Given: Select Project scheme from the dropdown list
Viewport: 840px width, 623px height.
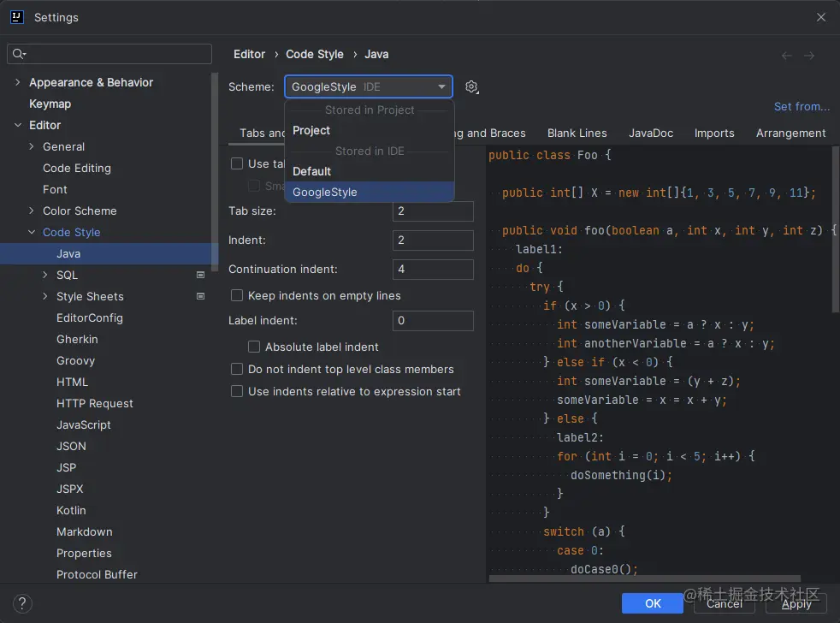Looking at the screenshot, I should 370,130.
